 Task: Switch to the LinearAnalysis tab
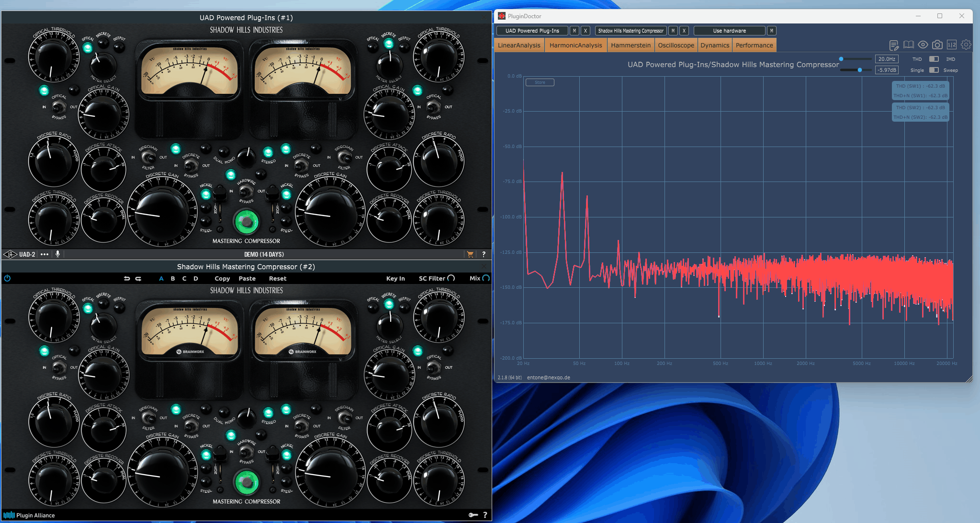(519, 45)
